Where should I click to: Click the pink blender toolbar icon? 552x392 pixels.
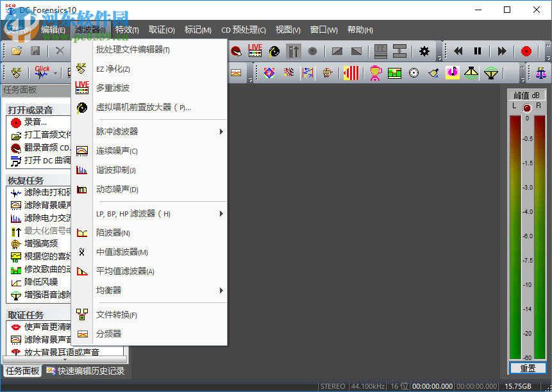tap(376, 73)
